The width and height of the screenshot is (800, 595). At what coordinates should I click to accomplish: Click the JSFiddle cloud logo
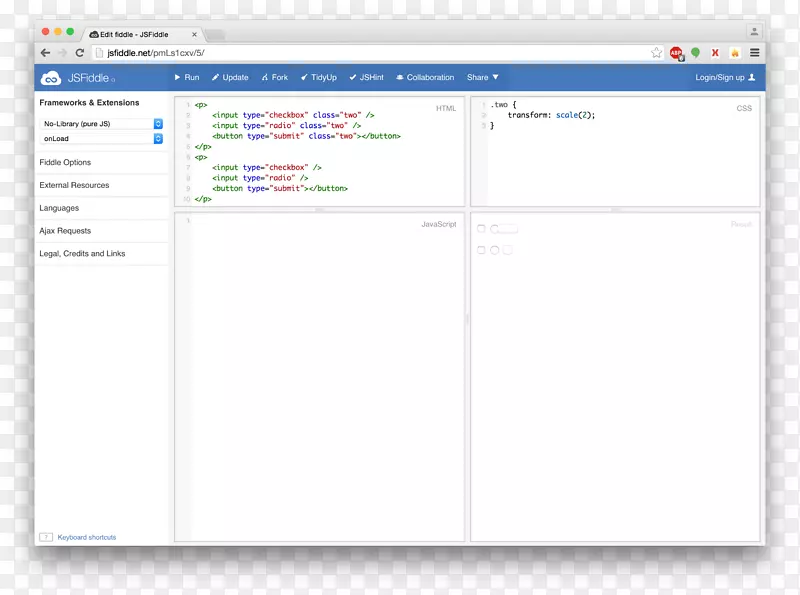pyautogui.click(x=49, y=77)
